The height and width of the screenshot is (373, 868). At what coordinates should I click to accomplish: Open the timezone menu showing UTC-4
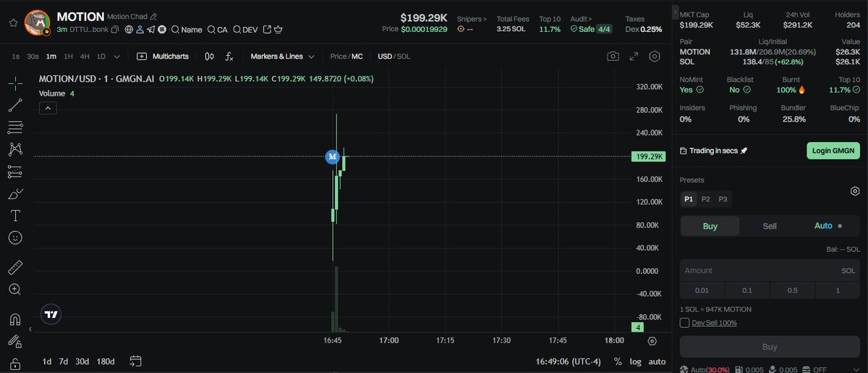(569, 361)
